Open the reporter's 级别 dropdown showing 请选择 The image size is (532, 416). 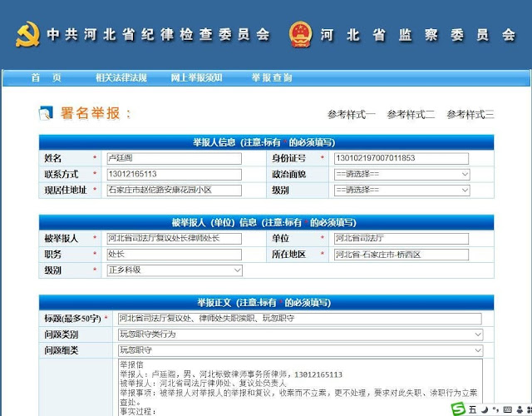[401, 191]
